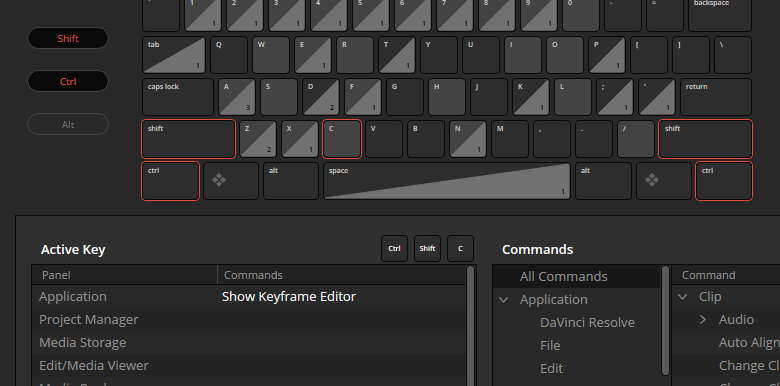Select the forward slash key
This screenshot has width=780, height=386.
pos(636,139)
